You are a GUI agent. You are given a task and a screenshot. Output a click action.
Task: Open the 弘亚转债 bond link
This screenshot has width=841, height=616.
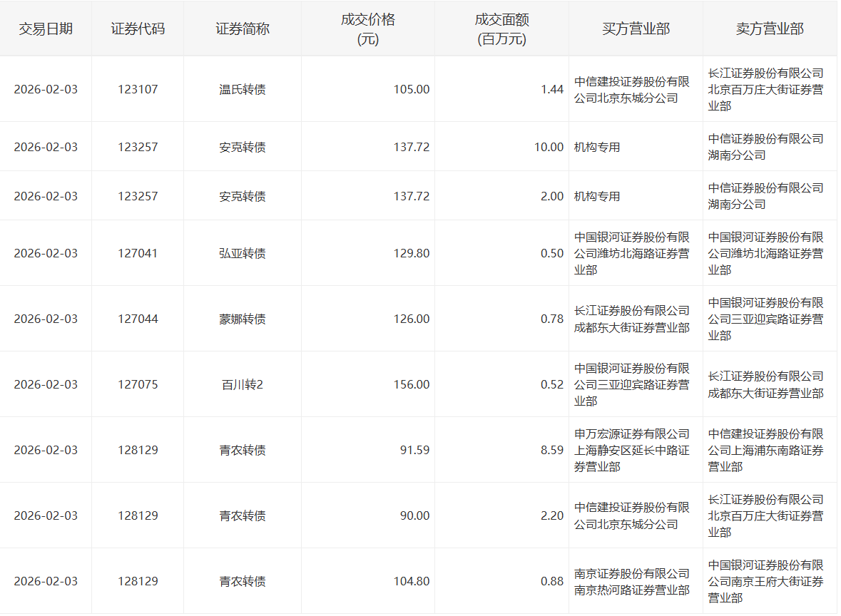pyautogui.click(x=243, y=254)
